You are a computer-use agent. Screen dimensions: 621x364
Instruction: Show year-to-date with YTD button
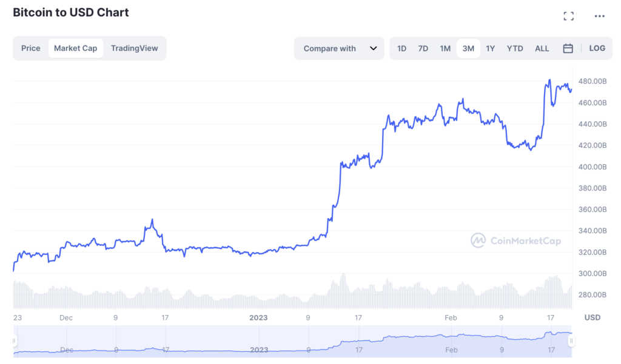(x=514, y=48)
